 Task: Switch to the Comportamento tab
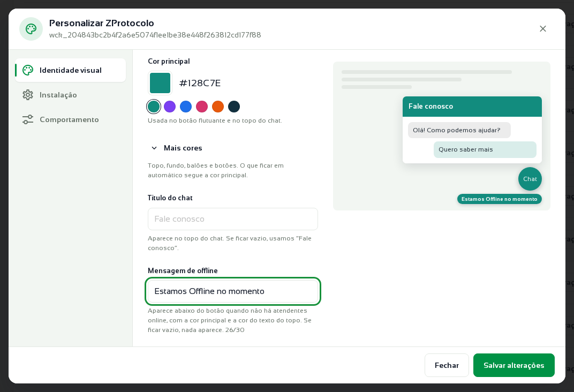(x=70, y=119)
